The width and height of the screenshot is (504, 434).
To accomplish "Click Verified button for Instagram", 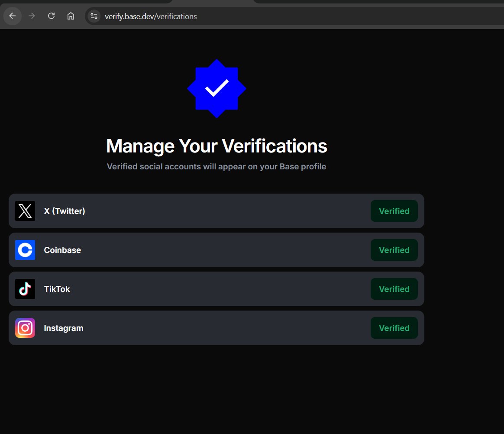I will point(394,328).
